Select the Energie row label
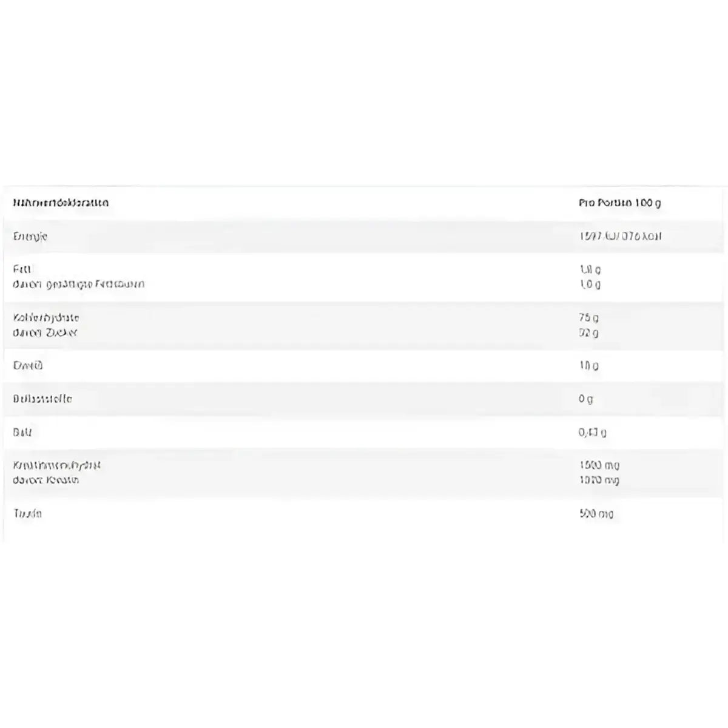The height and width of the screenshot is (728, 728). coord(30,236)
